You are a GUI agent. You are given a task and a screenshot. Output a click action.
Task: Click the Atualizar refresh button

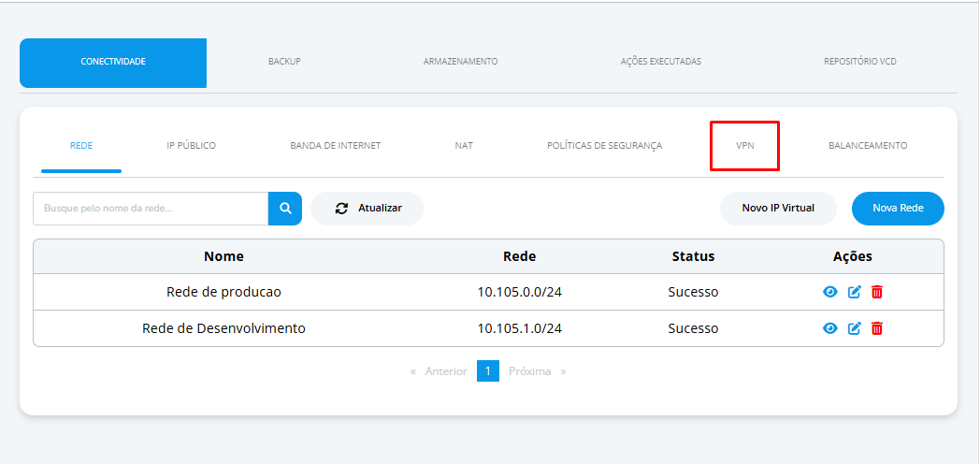pyautogui.click(x=367, y=209)
